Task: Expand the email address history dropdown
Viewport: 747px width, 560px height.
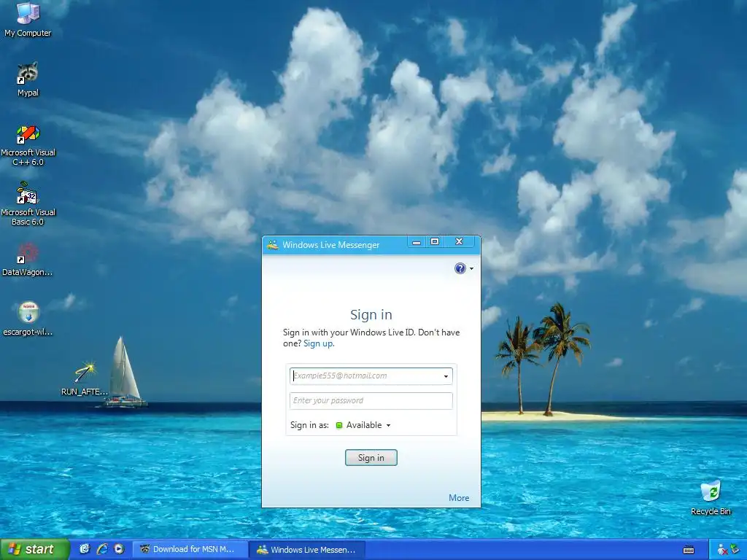Action: pyautogui.click(x=446, y=376)
